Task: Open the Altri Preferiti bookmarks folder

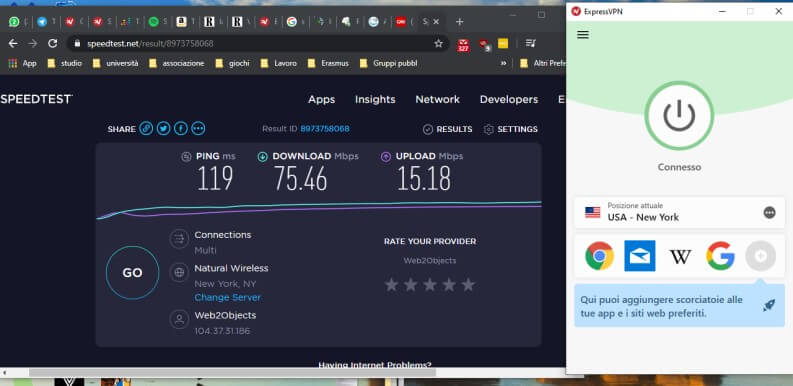Action: 543,63
